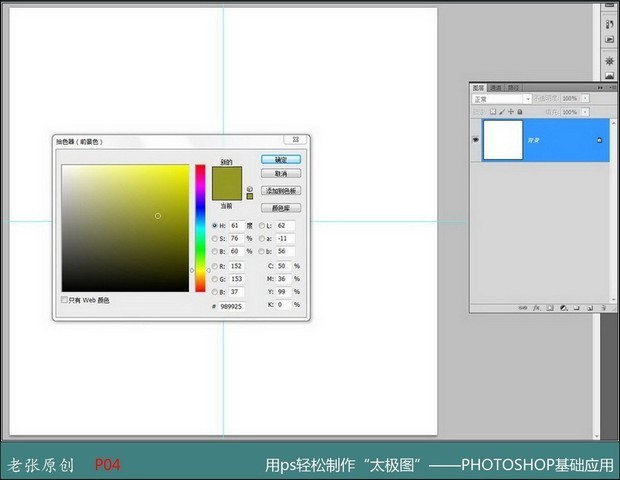
Task: Open the Adjustments panel sun icon
Action: pyautogui.click(x=609, y=60)
